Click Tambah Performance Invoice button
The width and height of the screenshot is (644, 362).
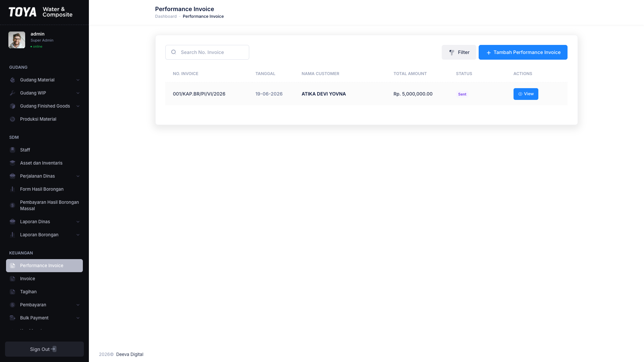[x=523, y=52]
